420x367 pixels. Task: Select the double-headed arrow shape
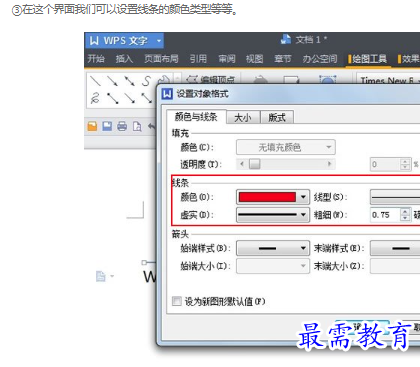[129, 81]
